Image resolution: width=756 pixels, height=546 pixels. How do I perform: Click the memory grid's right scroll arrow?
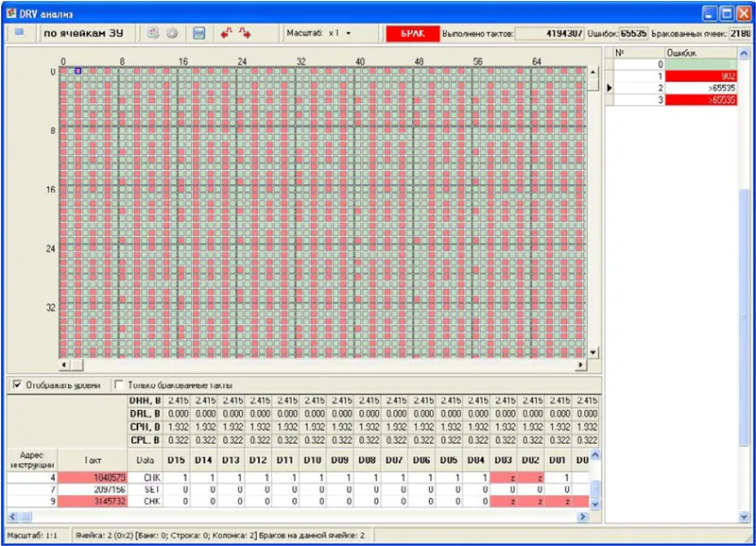point(581,365)
